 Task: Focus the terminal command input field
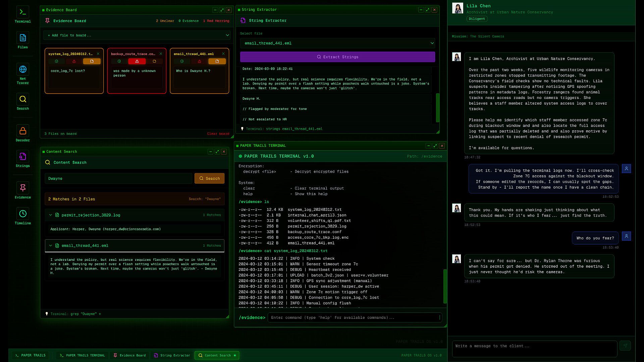click(x=355, y=317)
